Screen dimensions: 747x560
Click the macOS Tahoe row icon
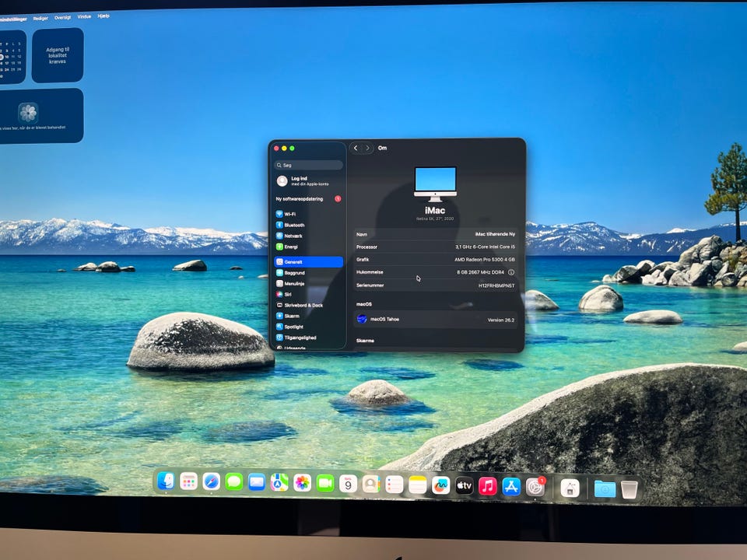click(362, 319)
